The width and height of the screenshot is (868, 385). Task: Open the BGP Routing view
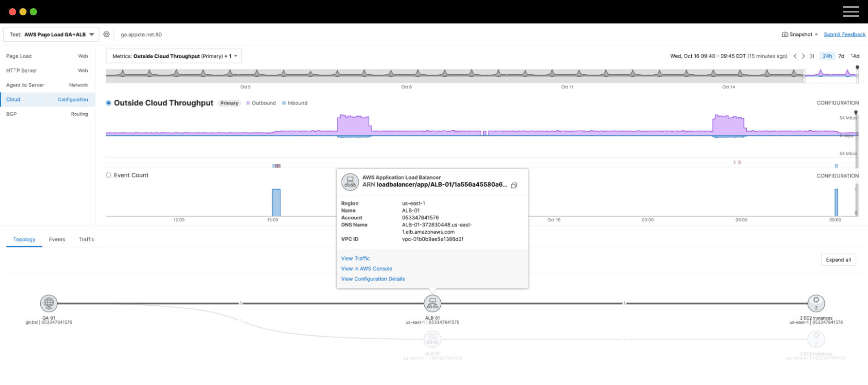[x=47, y=114]
